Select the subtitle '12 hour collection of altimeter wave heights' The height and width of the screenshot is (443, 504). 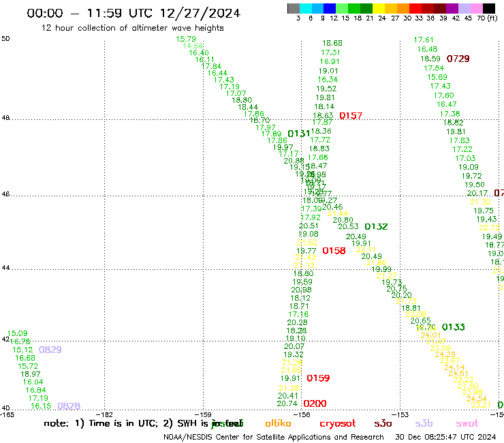[132, 28]
